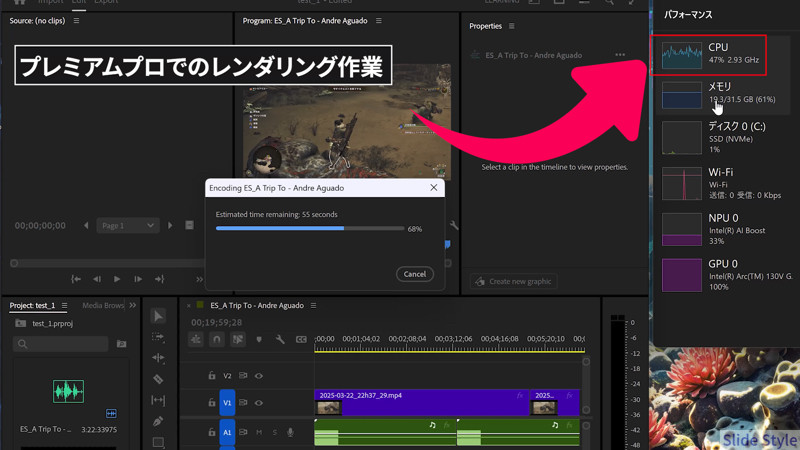Open the Export workspace tab

[105, 2]
